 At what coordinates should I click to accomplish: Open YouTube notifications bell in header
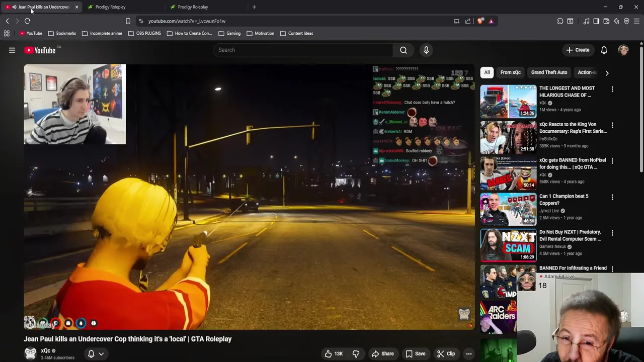[x=604, y=50]
